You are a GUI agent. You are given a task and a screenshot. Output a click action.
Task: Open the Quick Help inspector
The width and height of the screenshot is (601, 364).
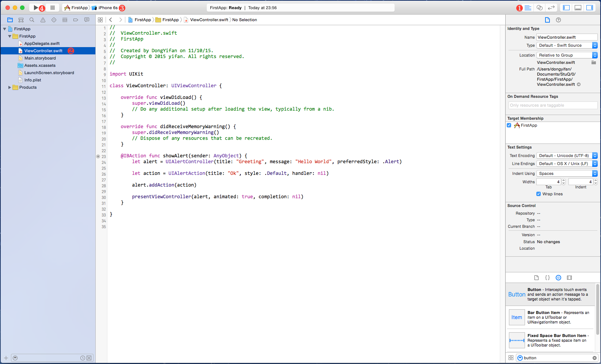(558, 20)
